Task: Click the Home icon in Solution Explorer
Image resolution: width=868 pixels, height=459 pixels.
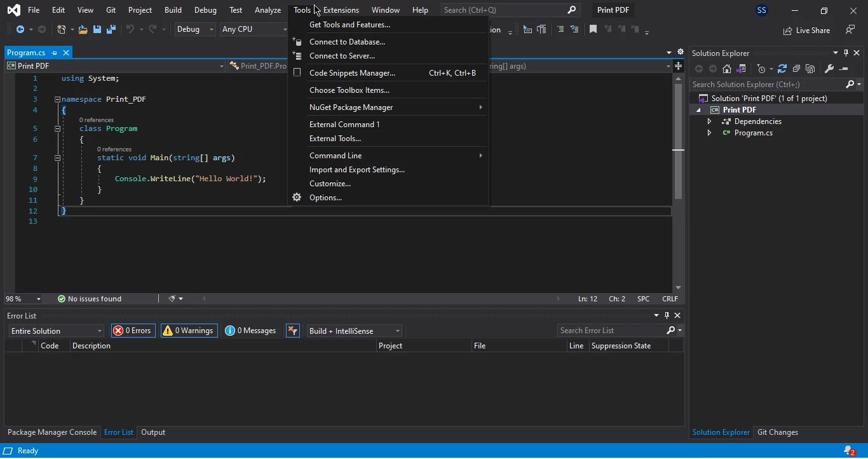Action: (x=727, y=69)
